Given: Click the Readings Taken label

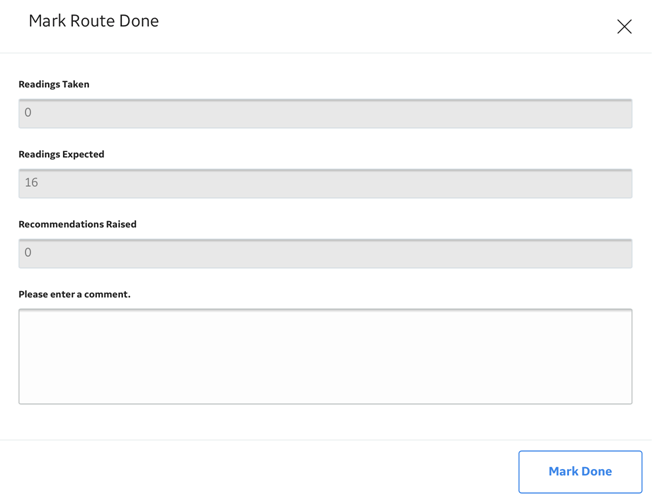Looking at the screenshot, I should [x=54, y=84].
